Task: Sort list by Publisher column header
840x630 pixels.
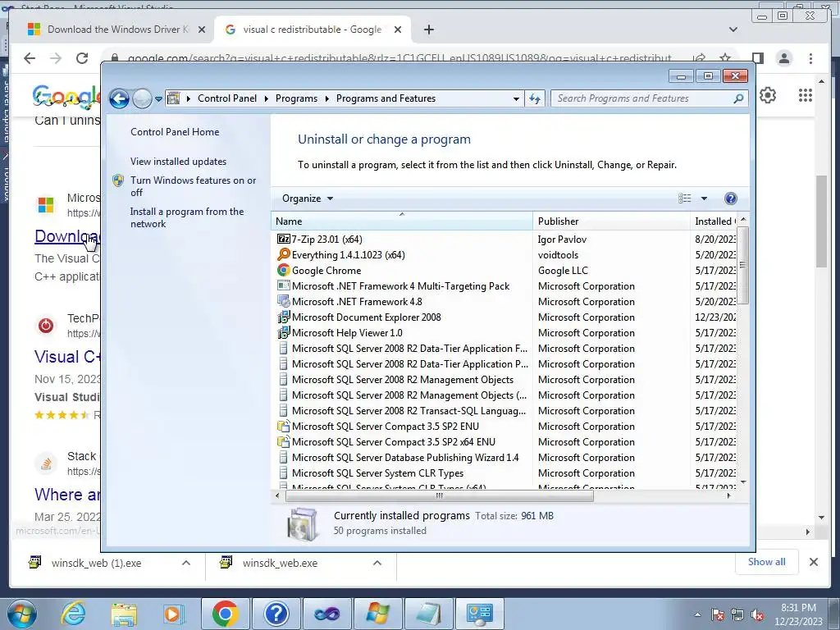Action: pyautogui.click(x=611, y=221)
